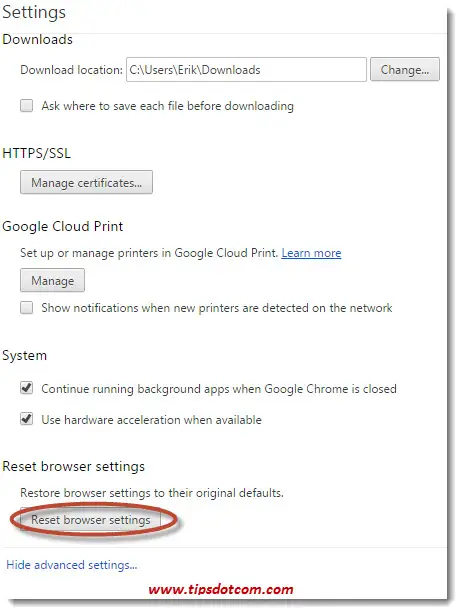Click the Change... download location button

405,70
